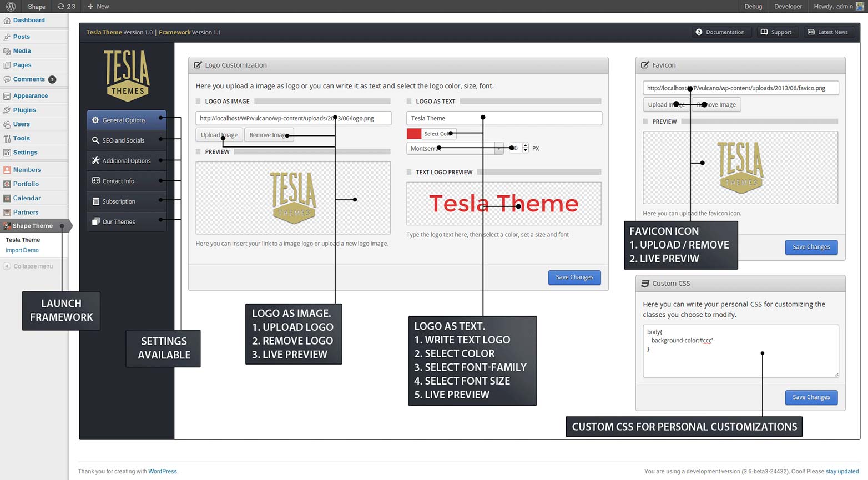Open the Montserrat font family dropdown

(x=455, y=148)
